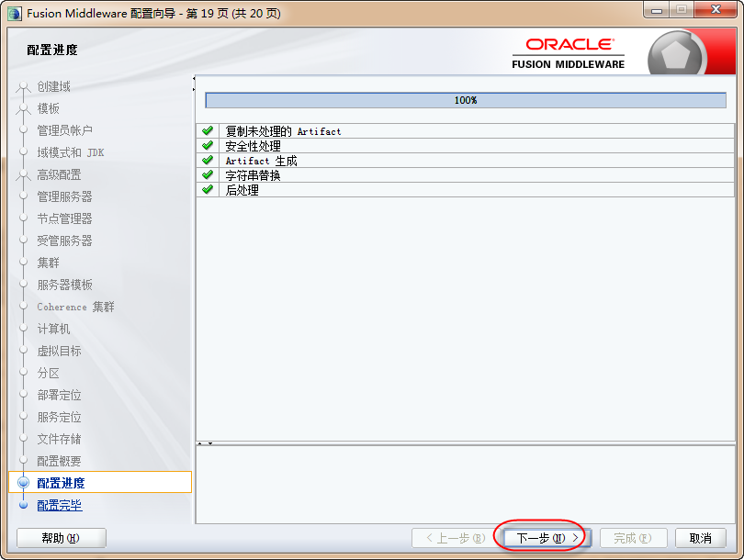Image resolution: width=744 pixels, height=560 pixels.
Task: Click the Oracle Fusion Middleware logo
Action: tap(569, 53)
